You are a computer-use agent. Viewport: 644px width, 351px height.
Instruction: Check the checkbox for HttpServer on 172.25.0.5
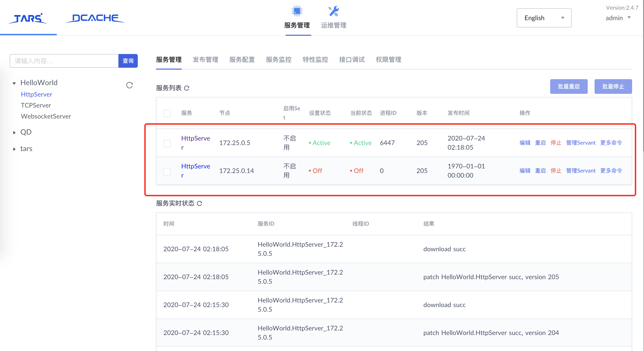167,143
